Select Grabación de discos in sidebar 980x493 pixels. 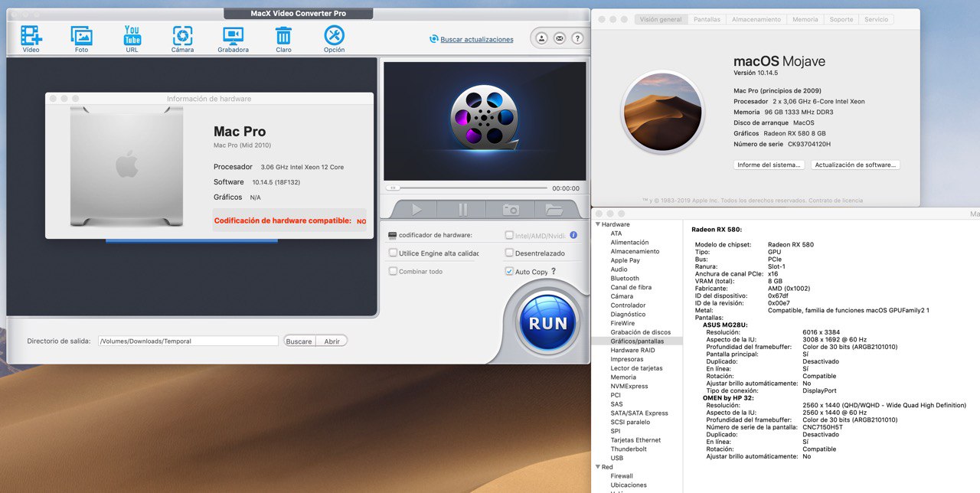pyautogui.click(x=640, y=332)
